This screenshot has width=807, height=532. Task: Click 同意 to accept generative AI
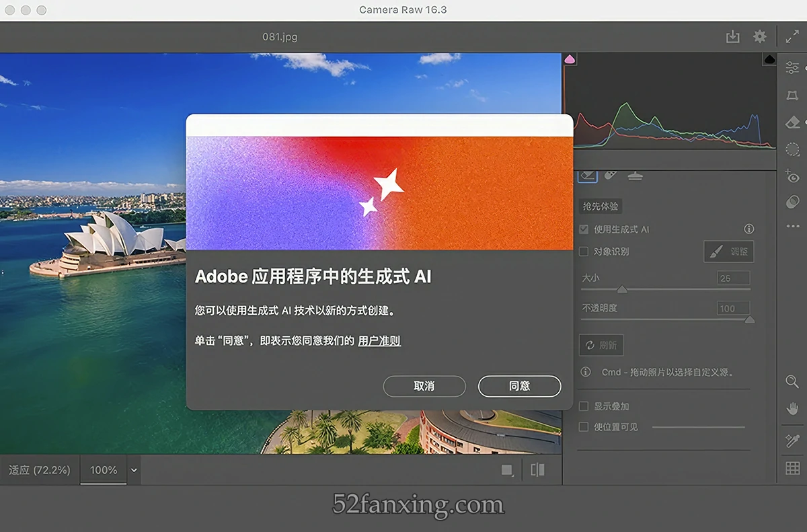519,386
